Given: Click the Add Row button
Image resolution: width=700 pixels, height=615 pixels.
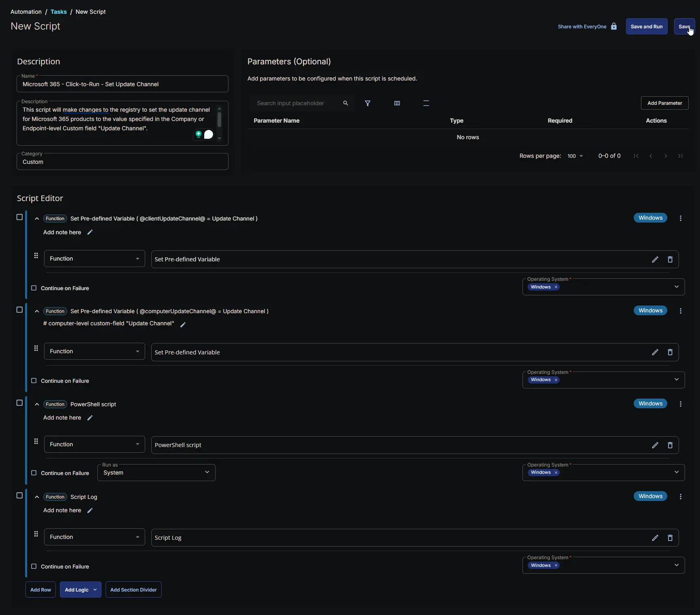Looking at the screenshot, I should click(x=40, y=590).
